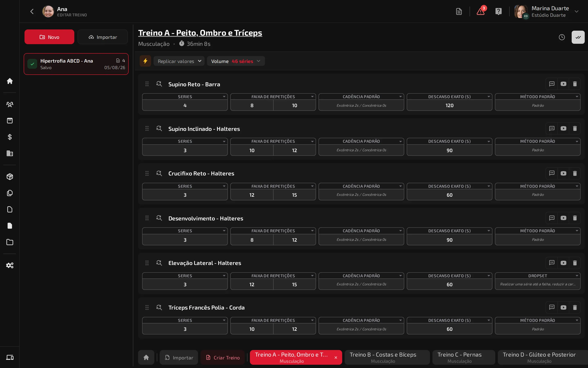Edit series value 4 for Supino Reto - Barra
Image resolution: width=588 pixels, height=368 pixels.
(185, 105)
